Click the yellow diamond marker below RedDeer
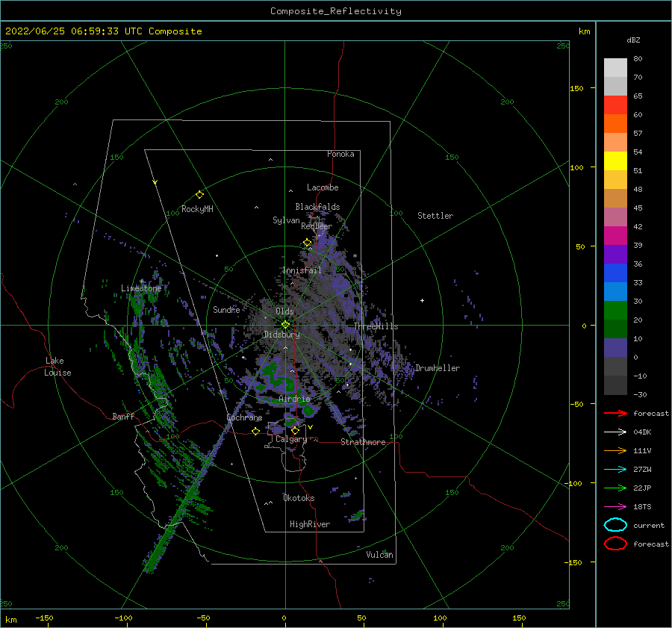Image resolution: width=672 pixels, height=628 pixels. [x=308, y=243]
